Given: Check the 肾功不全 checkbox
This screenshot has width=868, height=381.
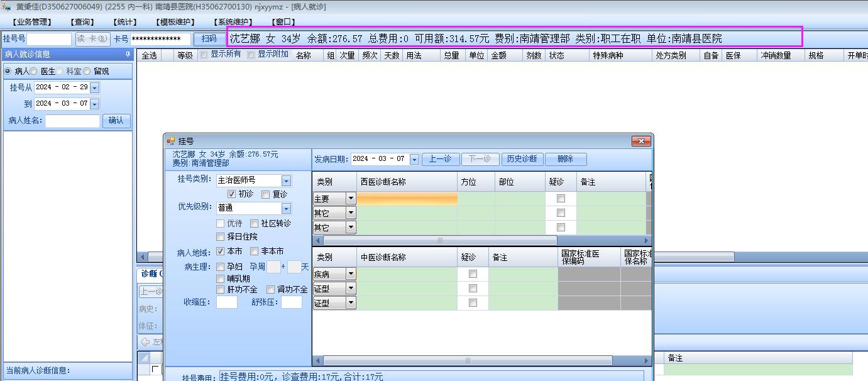Looking at the screenshot, I should (x=270, y=290).
